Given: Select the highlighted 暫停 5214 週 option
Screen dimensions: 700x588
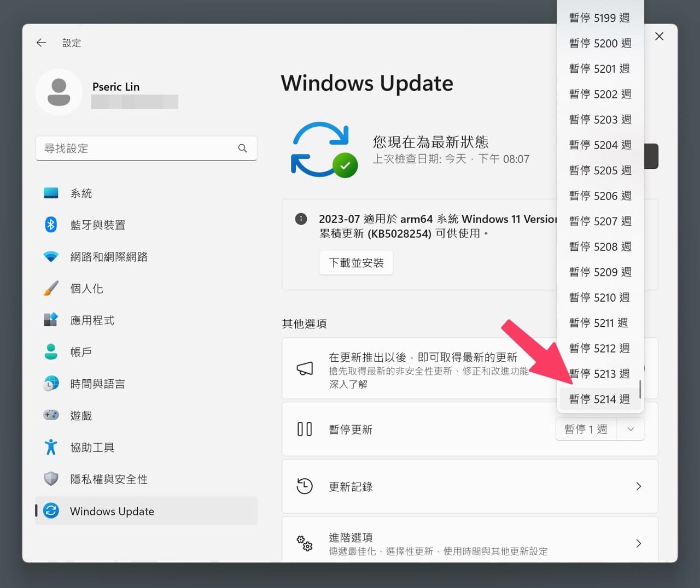Looking at the screenshot, I should pos(600,399).
